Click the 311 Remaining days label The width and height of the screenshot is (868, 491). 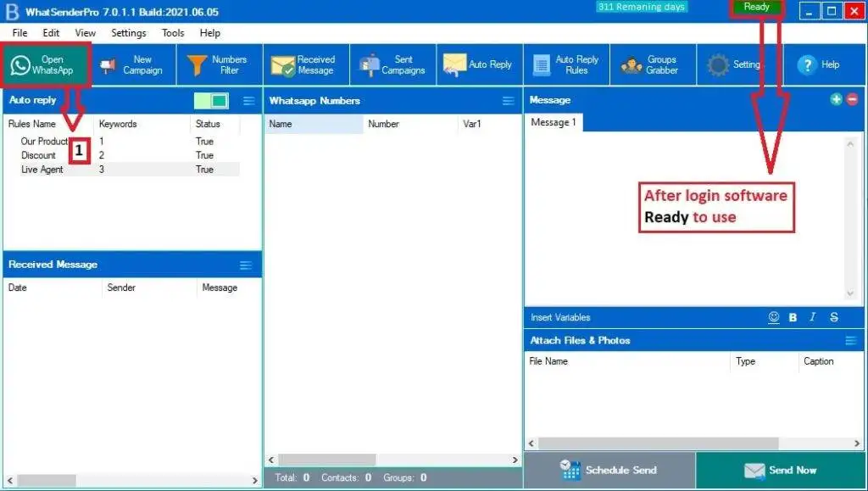coord(642,7)
